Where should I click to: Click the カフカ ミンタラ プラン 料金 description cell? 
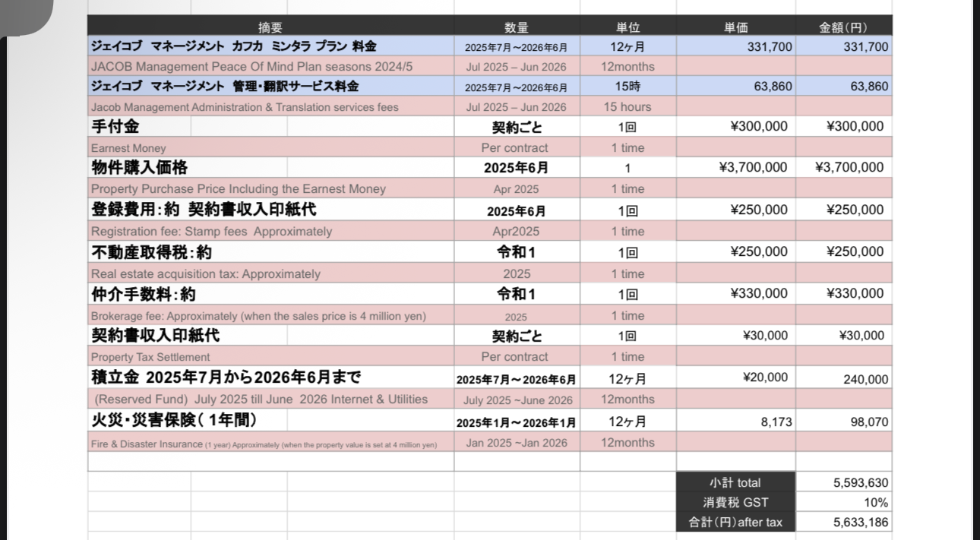(270, 46)
